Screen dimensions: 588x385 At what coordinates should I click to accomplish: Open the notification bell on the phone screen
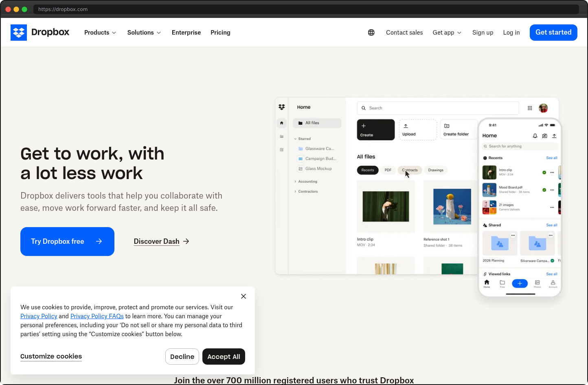point(535,136)
